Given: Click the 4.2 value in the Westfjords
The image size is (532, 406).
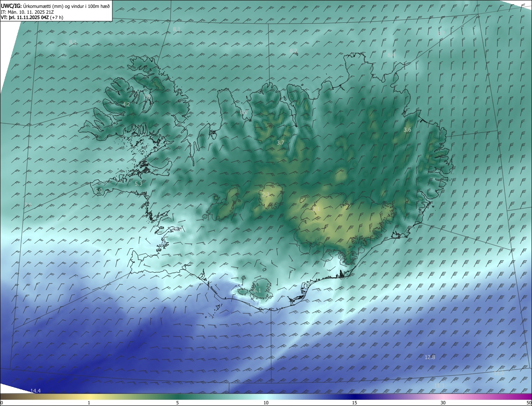Looking at the screenshot, I should 126,105.
